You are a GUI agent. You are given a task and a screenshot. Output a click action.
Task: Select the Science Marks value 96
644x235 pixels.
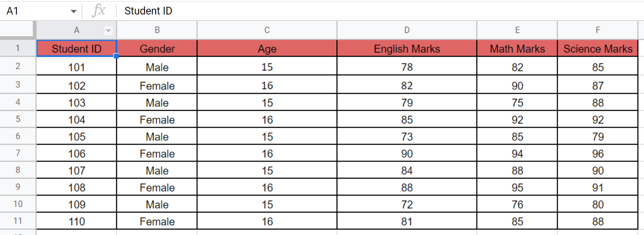[598, 153]
